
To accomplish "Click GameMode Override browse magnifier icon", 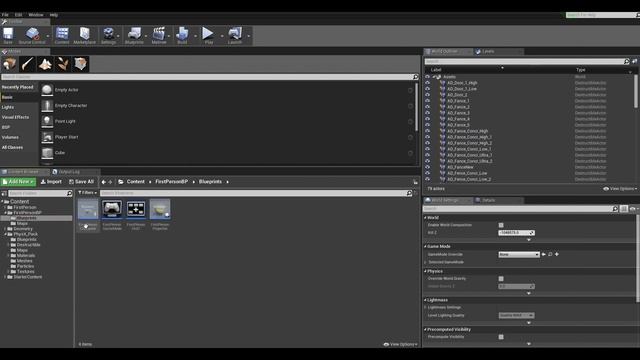I will 550,254.
